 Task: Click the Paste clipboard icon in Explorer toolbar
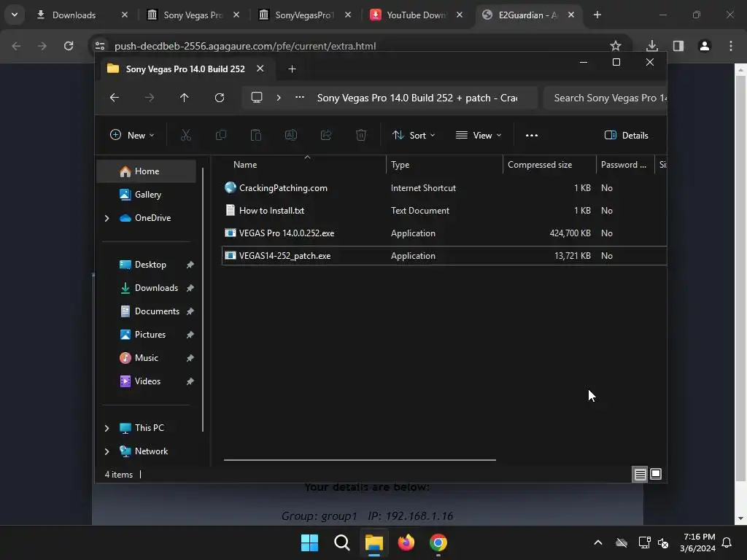click(256, 135)
